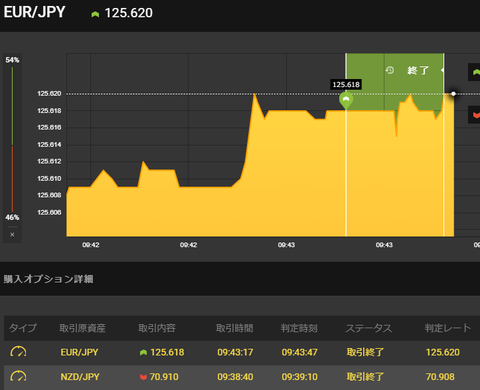Click the red down arrow by 70.910
This screenshot has width=480, height=390.
(x=143, y=377)
